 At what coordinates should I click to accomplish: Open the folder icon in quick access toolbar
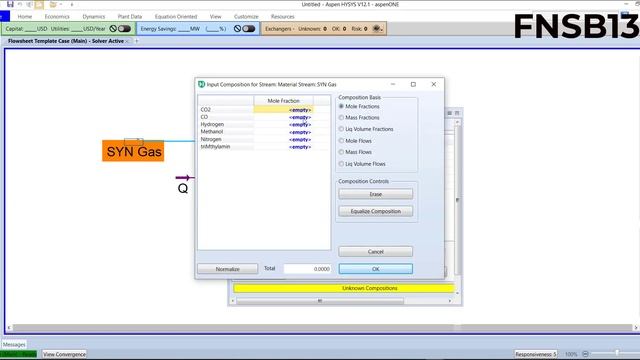click(x=53, y=4)
